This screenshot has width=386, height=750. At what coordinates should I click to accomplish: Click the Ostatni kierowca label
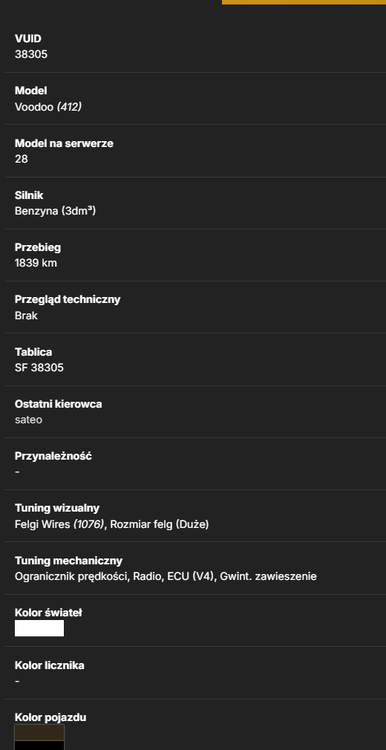pyautogui.click(x=58, y=404)
